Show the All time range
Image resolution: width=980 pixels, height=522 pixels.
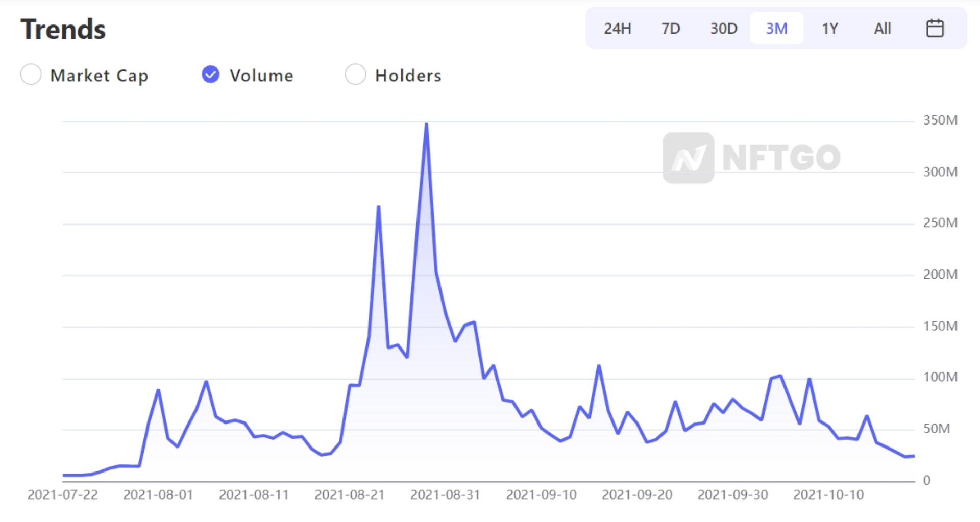pos(882,29)
